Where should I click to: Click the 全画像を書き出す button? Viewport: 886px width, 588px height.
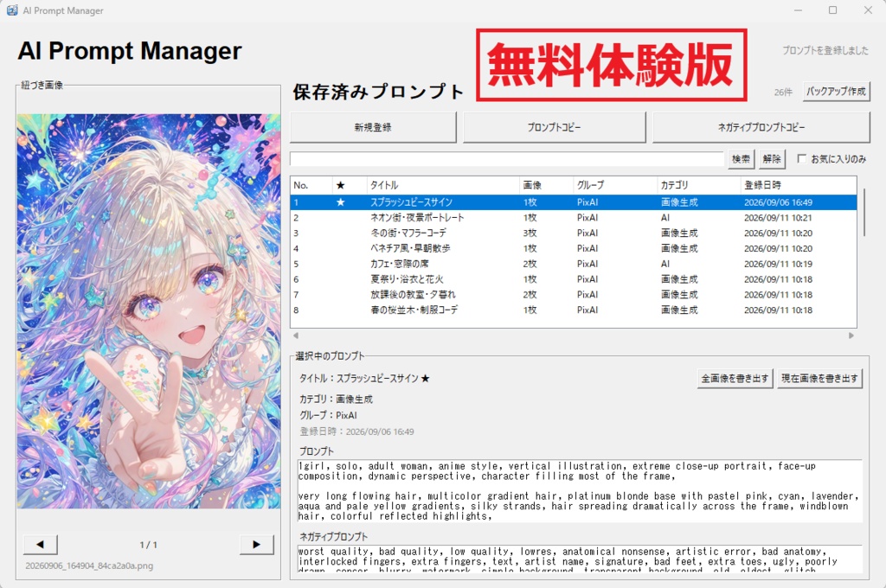point(735,379)
